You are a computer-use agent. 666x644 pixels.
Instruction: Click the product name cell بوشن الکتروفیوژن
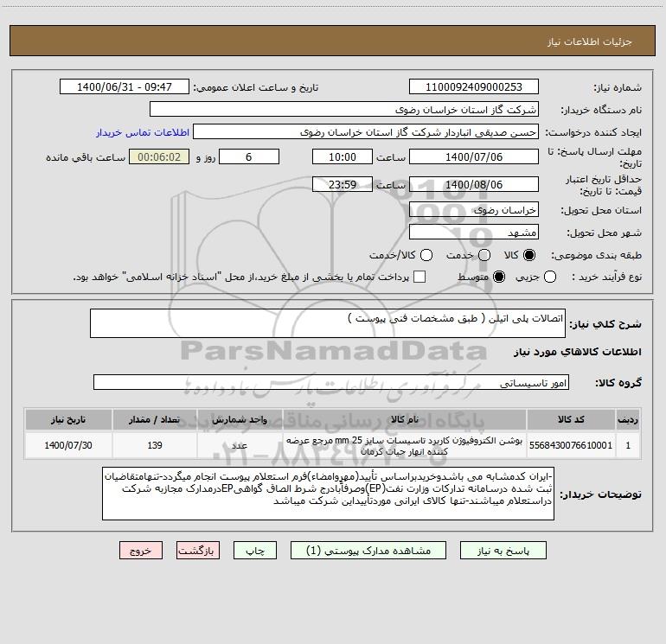405,445
